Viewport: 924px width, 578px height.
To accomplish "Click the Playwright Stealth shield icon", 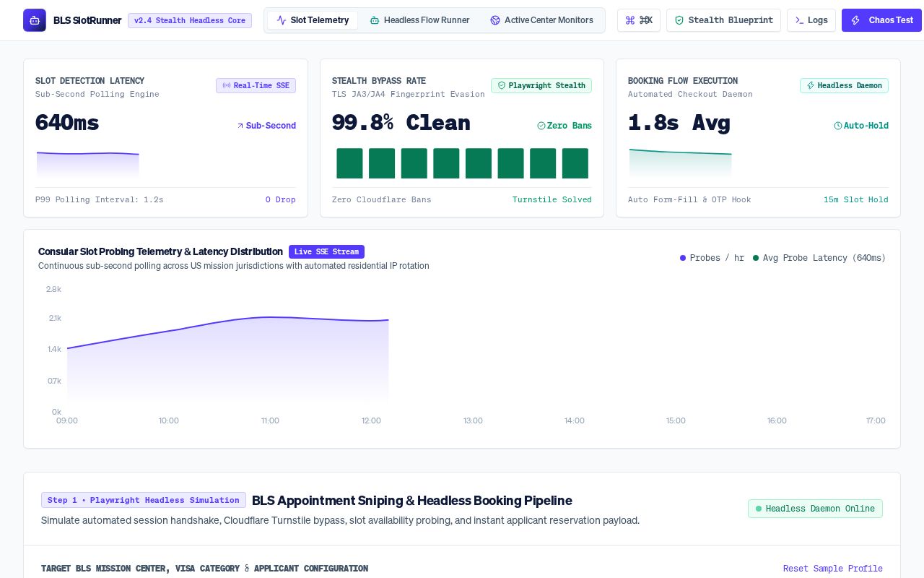I will pos(502,85).
